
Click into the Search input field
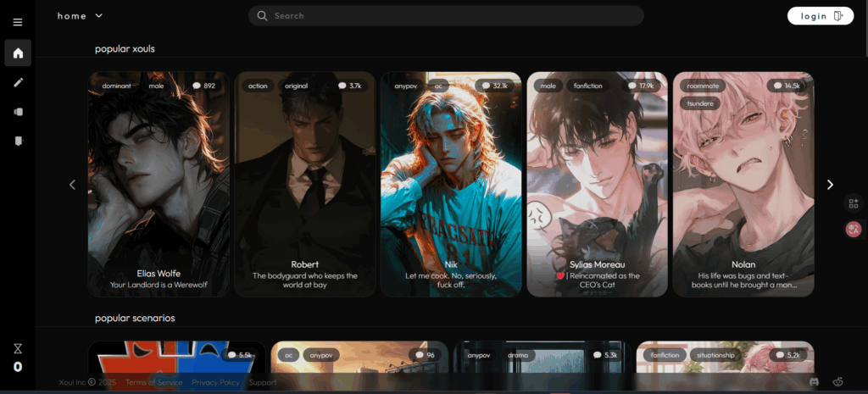point(449,16)
